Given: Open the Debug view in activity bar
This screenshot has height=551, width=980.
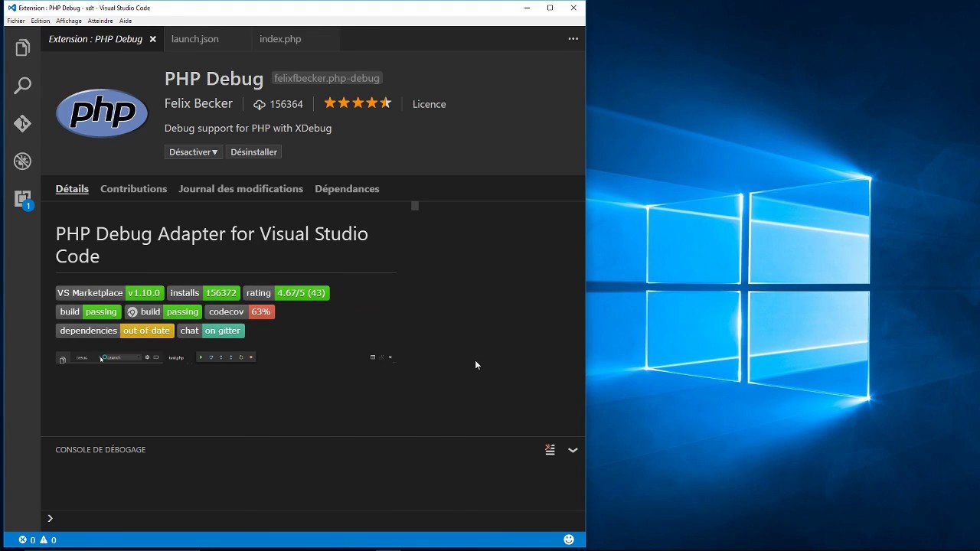Looking at the screenshot, I should (22, 161).
